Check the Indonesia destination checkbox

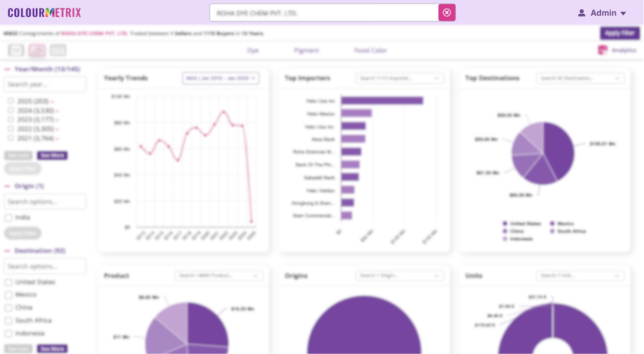[x=8, y=333]
